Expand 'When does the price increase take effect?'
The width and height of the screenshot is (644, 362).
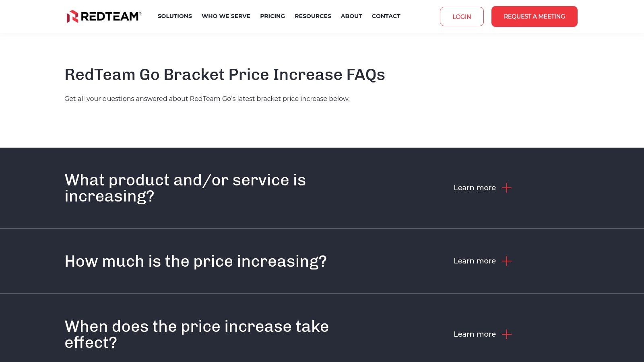click(x=196, y=334)
